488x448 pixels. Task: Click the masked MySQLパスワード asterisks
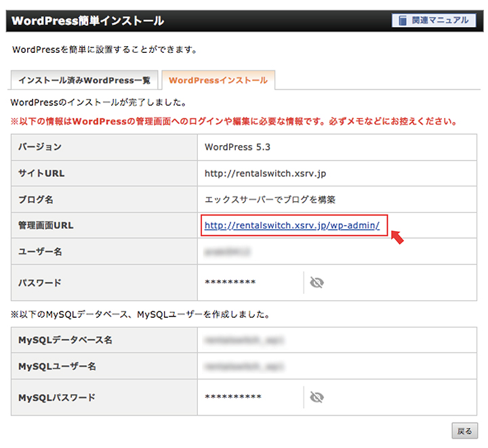coord(232,397)
